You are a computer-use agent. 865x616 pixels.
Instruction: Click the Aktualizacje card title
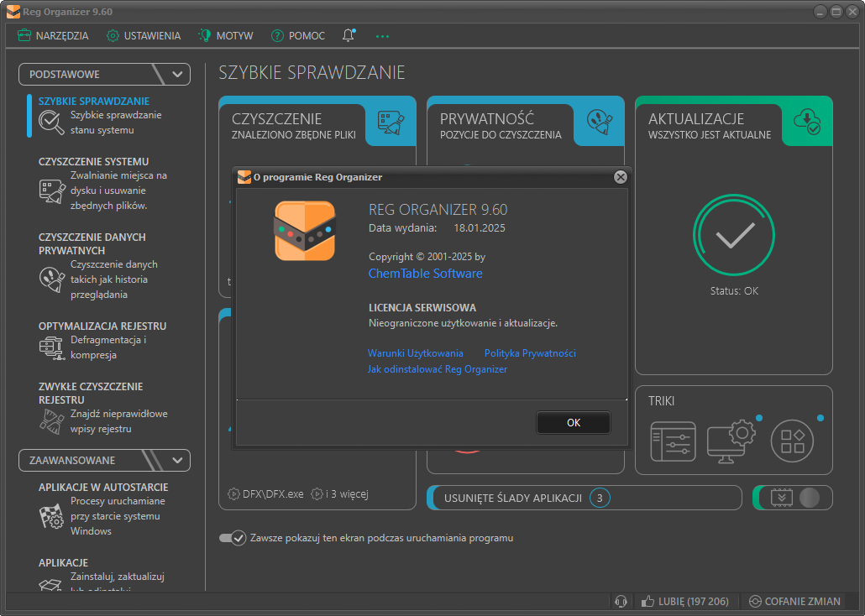[x=696, y=118]
